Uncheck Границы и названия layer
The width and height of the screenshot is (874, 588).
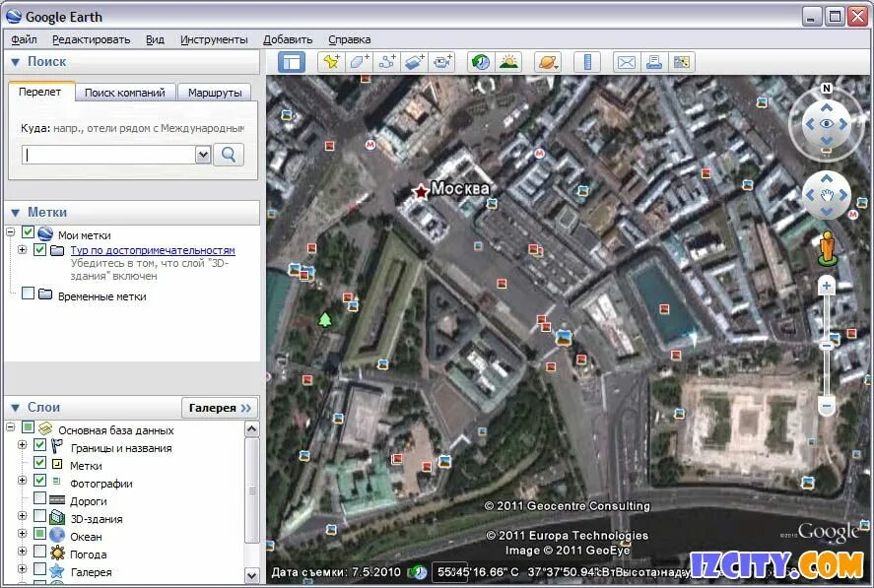coord(39,445)
